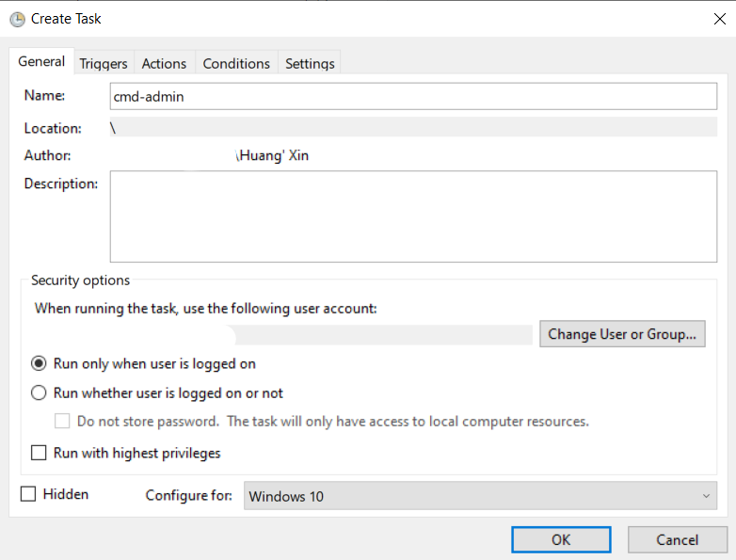The image size is (736, 560).
Task: Click the user account field under Security options
Action: pos(283,335)
